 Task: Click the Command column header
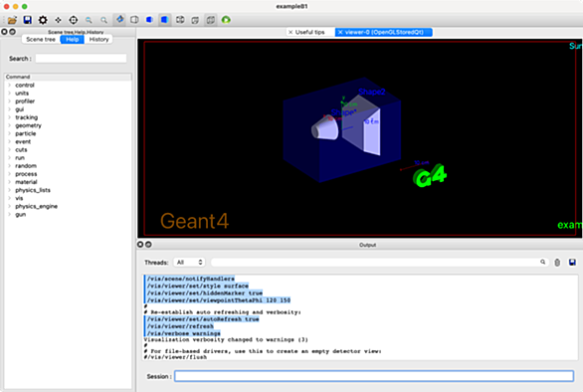(68, 77)
